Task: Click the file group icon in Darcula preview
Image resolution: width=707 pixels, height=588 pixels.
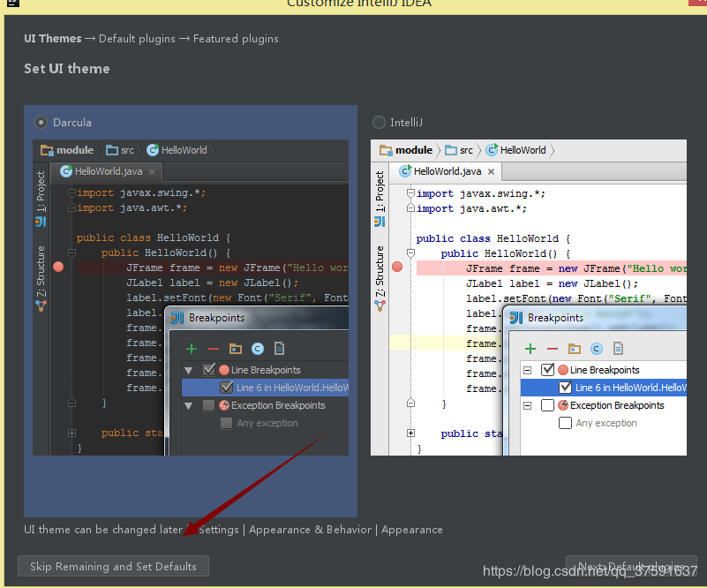Action: tap(279, 349)
